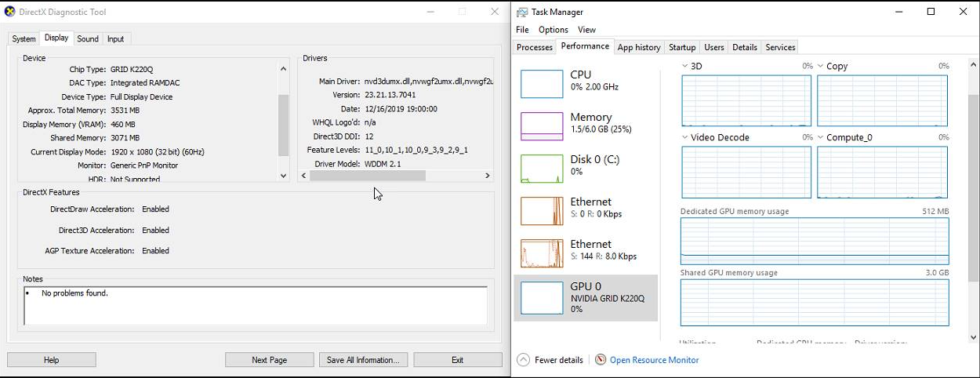Switch to the System tab in DirectX tool
This screenshot has height=378, width=980.
[x=24, y=38]
